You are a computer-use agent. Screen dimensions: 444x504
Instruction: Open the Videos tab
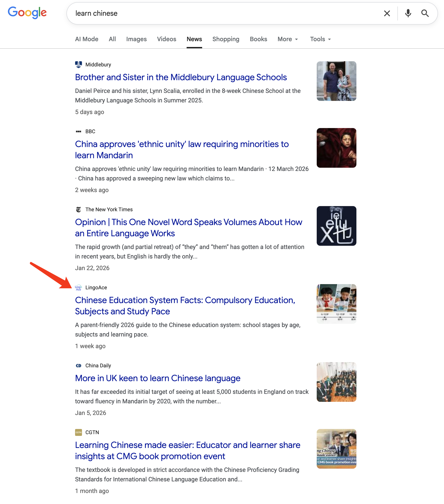click(167, 39)
